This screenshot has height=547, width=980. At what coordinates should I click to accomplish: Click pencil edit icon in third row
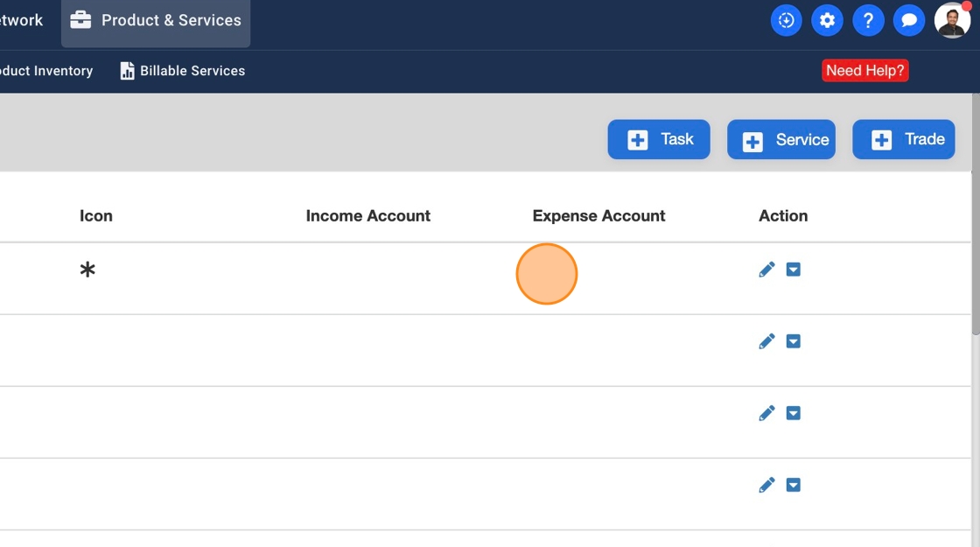(x=766, y=413)
